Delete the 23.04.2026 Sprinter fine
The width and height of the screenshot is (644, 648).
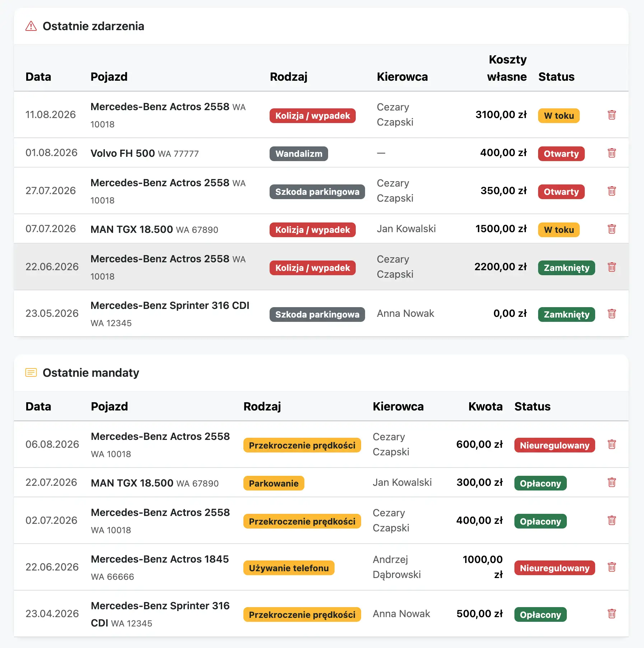[612, 614]
